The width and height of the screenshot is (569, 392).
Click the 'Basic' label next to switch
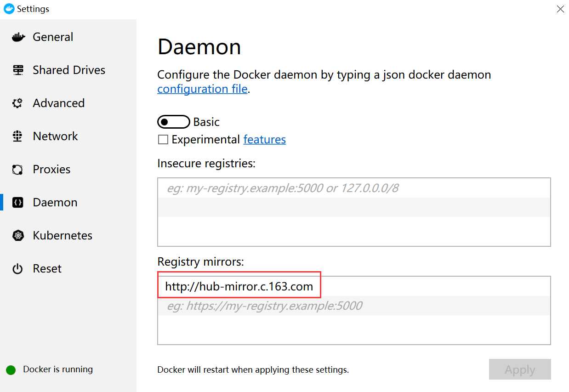tap(206, 122)
